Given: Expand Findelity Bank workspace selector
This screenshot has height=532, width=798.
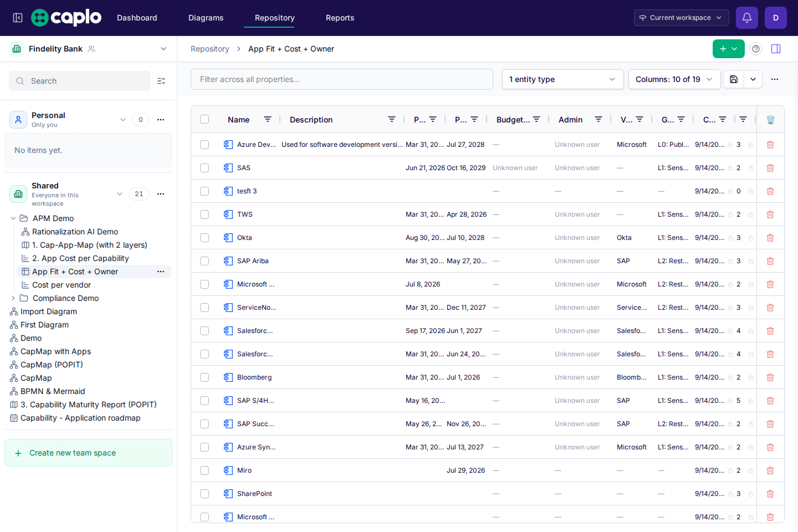Looking at the screenshot, I should tap(163, 49).
